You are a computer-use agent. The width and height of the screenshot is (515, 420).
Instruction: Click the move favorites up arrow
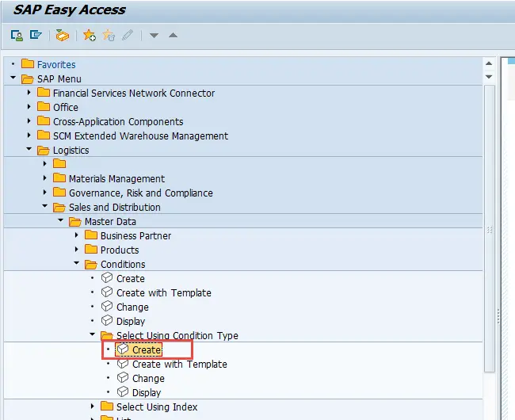pos(173,35)
